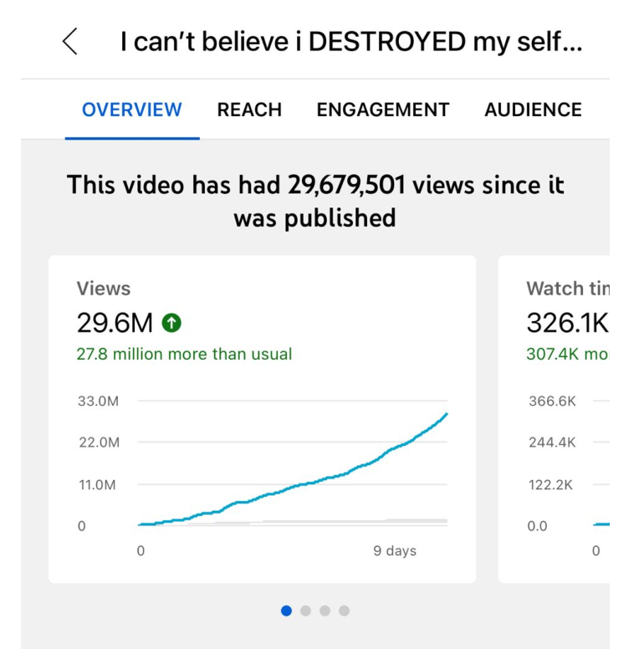View the AUDIENCE tab

(533, 110)
